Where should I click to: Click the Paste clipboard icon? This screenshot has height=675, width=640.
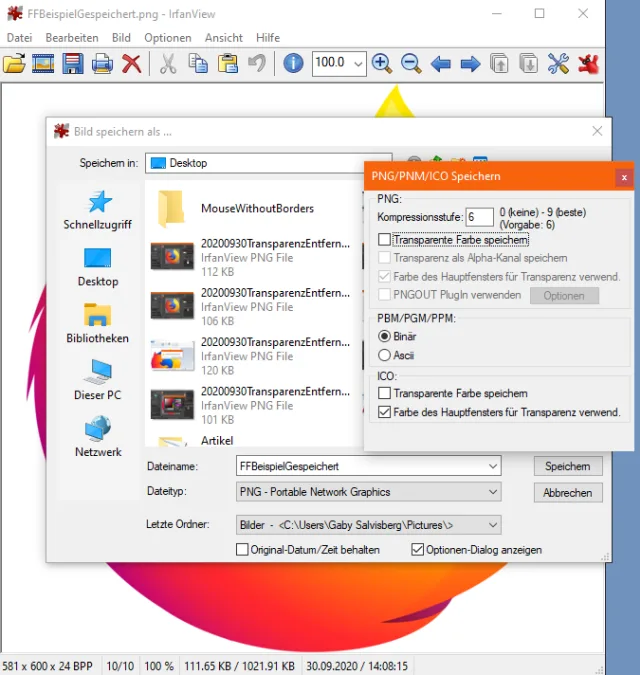coord(228,64)
